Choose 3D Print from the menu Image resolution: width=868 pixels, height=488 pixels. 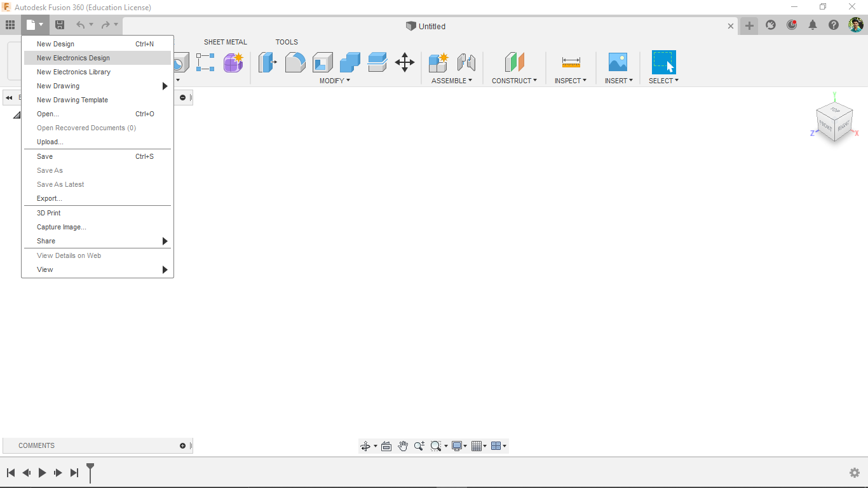(98, 213)
